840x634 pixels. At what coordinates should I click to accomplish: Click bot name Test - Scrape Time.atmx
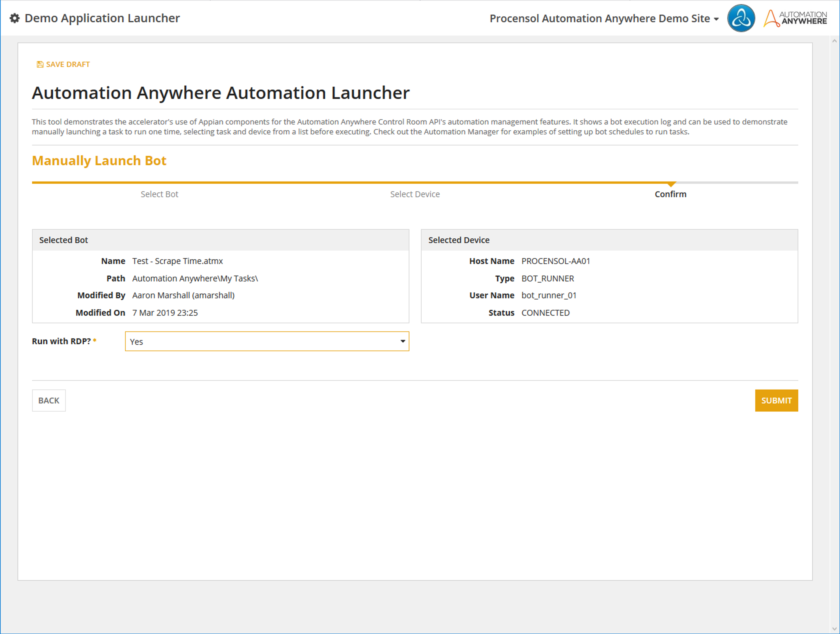[177, 261]
